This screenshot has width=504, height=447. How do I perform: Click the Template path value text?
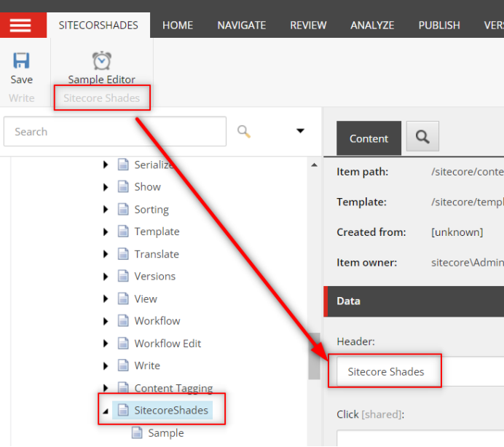pos(468,202)
